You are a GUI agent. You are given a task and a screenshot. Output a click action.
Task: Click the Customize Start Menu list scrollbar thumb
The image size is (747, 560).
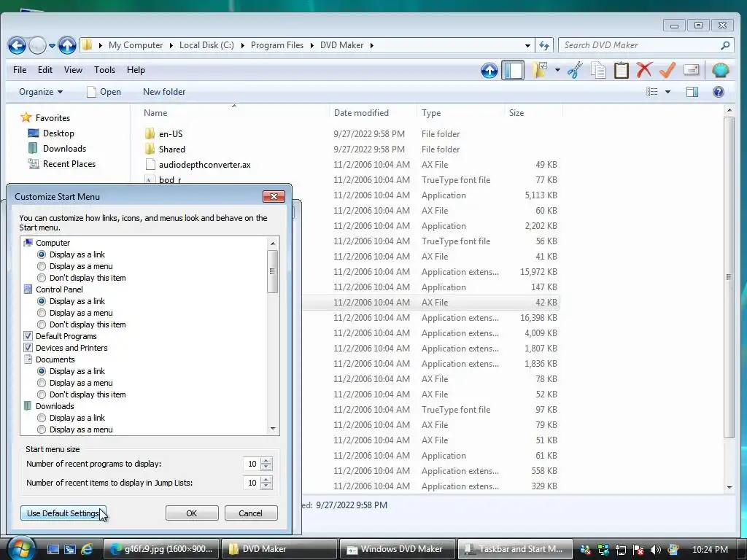[x=273, y=271]
